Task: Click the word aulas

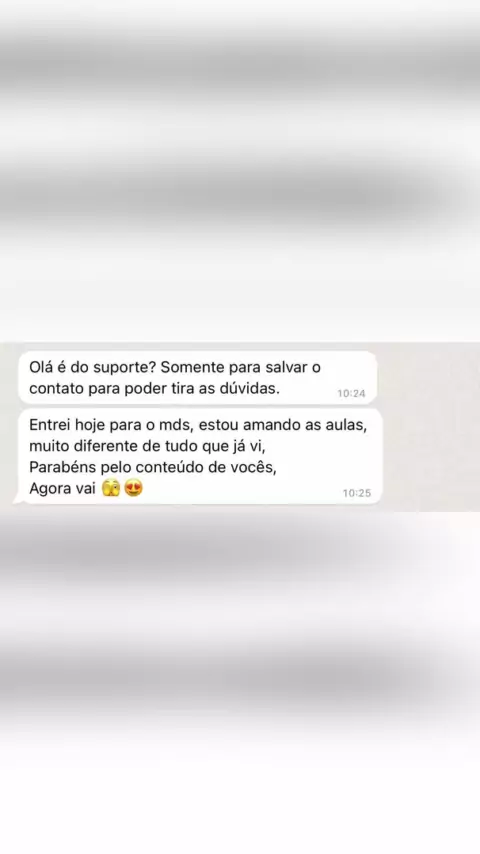Action: click(346, 425)
